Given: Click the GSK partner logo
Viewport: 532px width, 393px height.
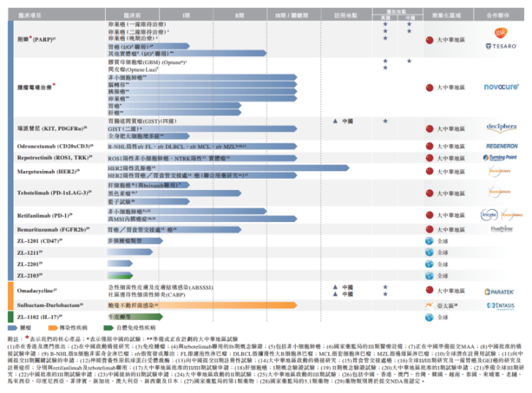Looking at the screenshot, I should pyautogui.click(x=501, y=33).
